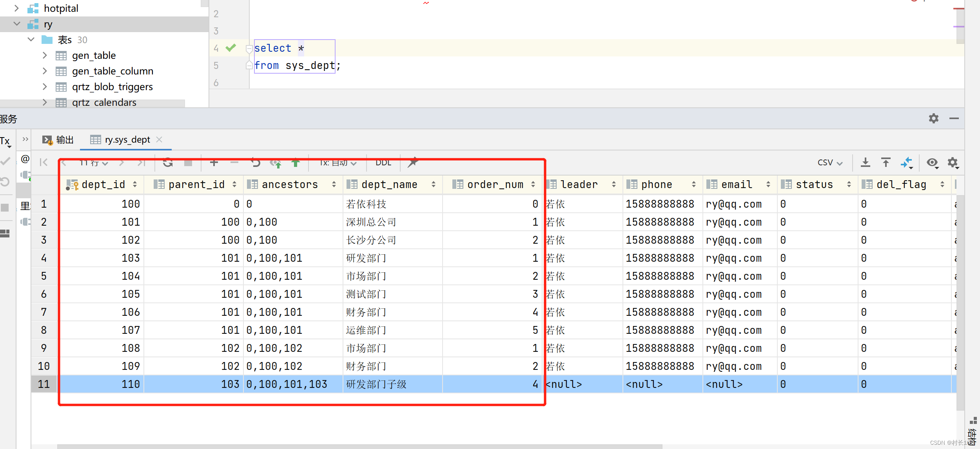Click the export data download icon
The height and width of the screenshot is (449, 980).
pos(866,162)
